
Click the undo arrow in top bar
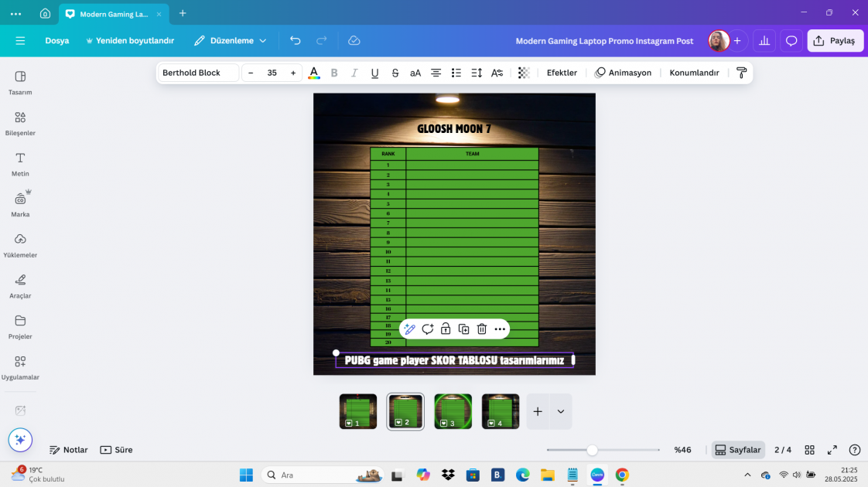(295, 41)
